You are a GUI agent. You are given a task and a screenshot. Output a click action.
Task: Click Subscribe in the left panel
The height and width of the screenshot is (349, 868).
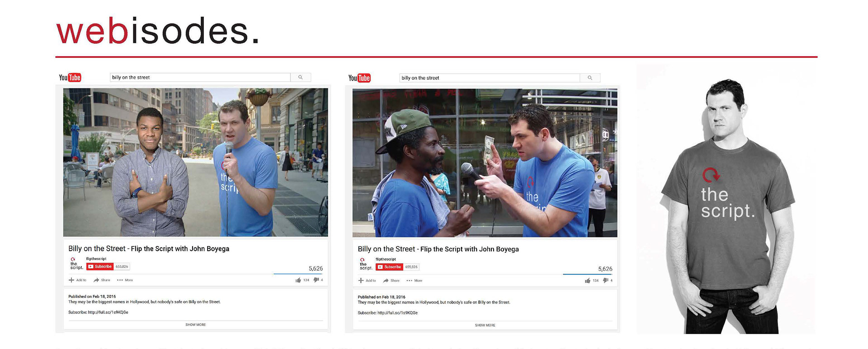click(100, 266)
